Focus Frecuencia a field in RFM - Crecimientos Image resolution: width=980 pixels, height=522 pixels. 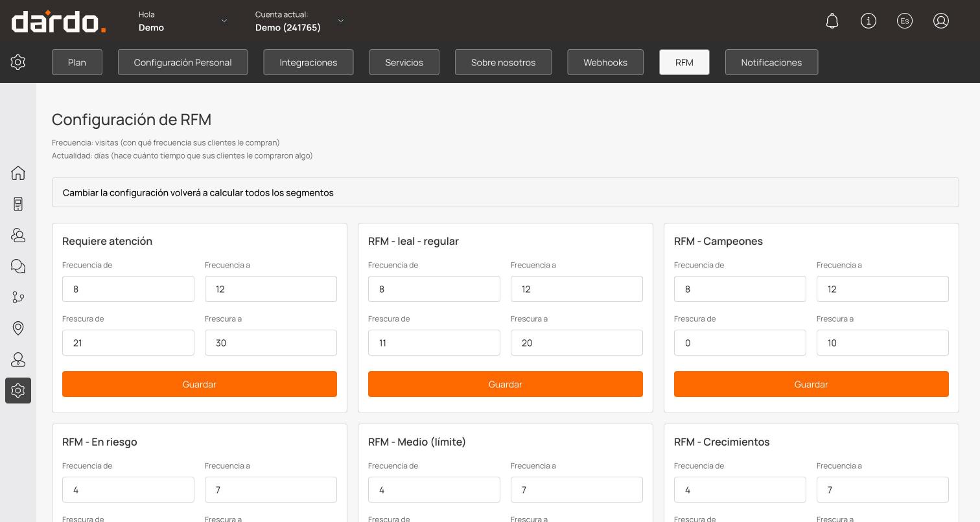click(883, 490)
